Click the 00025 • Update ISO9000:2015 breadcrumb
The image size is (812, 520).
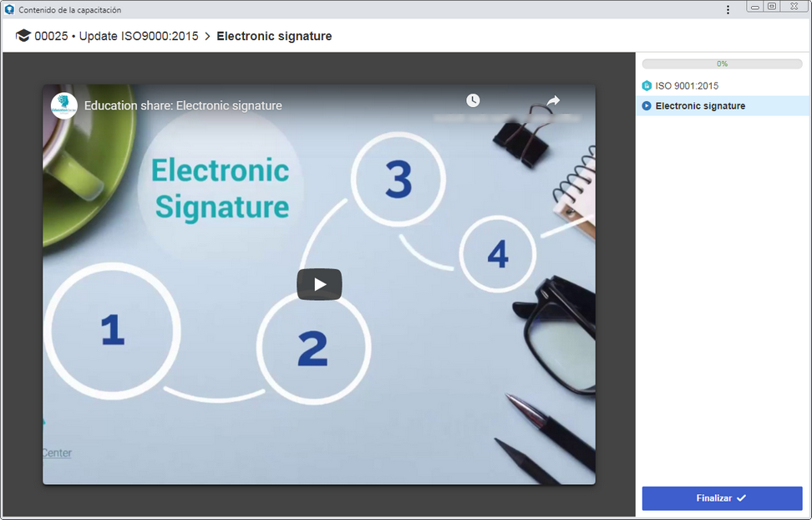(x=116, y=36)
